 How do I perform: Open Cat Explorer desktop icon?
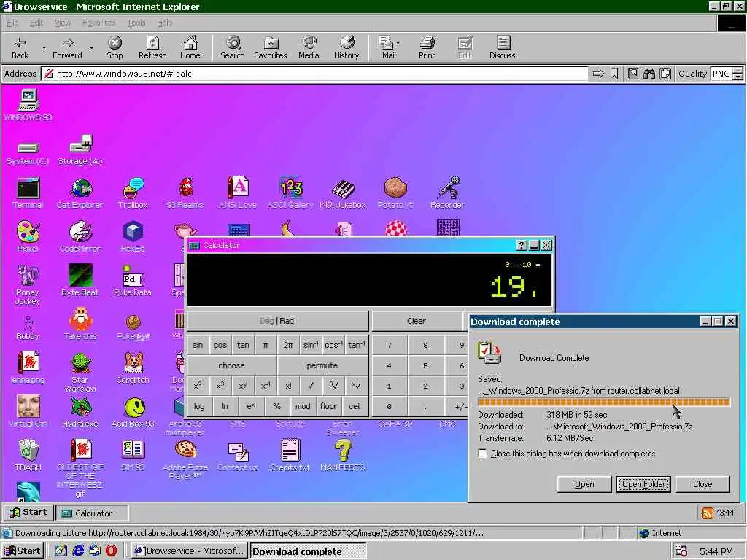coord(80,193)
